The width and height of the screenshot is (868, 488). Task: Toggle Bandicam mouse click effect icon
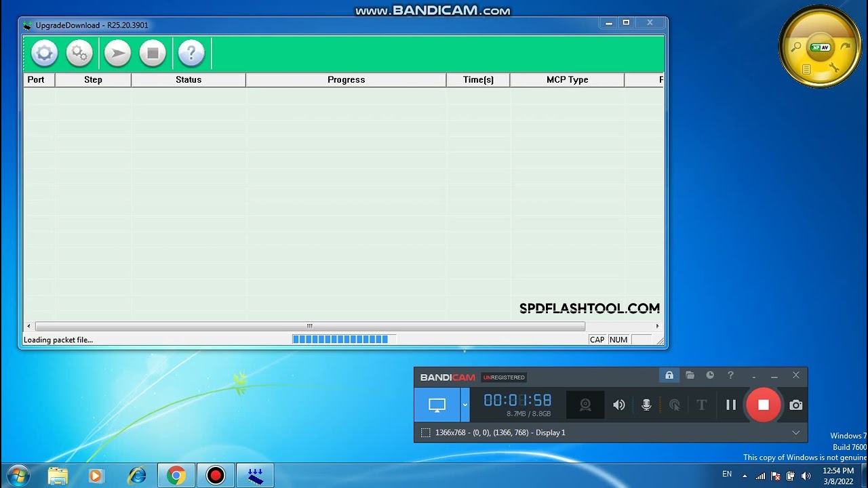[x=675, y=405]
